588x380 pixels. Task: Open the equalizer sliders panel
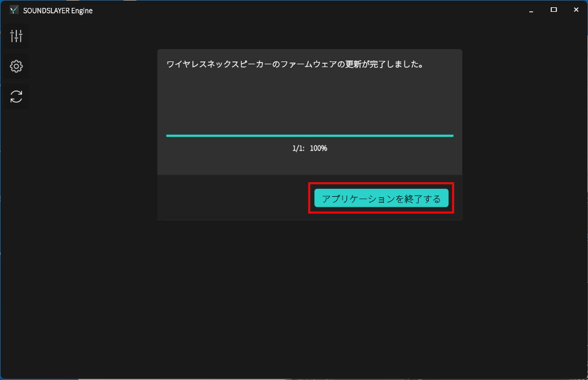coord(16,37)
